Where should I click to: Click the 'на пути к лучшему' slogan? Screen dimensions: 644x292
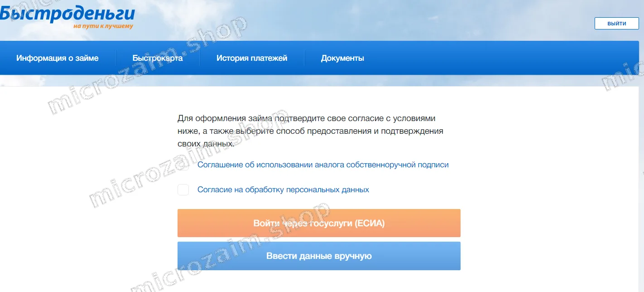pyautogui.click(x=103, y=26)
